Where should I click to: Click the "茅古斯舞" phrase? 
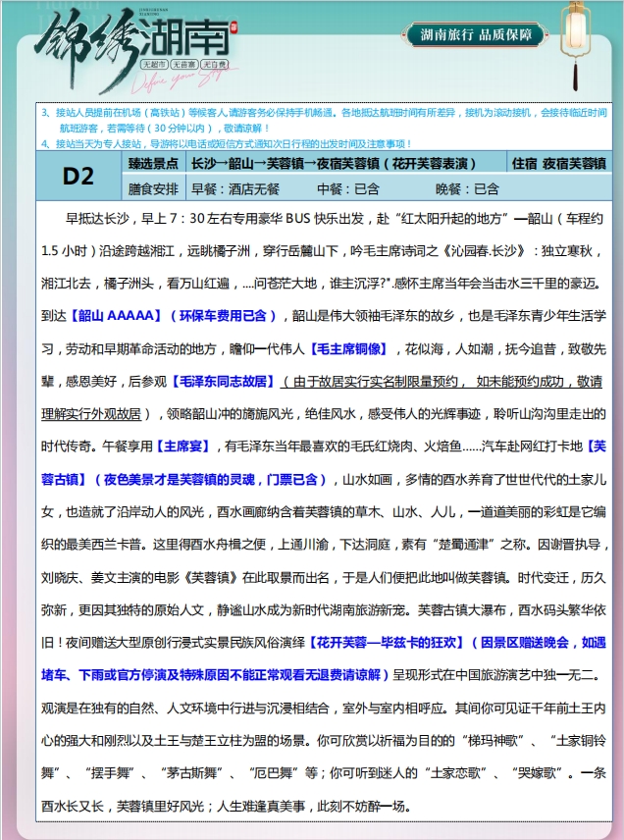190,773
